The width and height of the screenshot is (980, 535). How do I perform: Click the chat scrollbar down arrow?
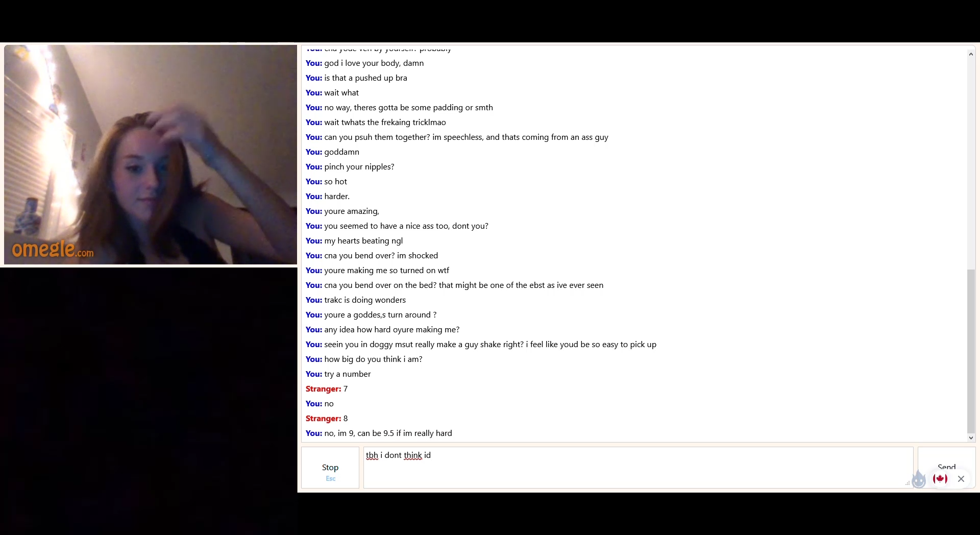click(971, 437)
